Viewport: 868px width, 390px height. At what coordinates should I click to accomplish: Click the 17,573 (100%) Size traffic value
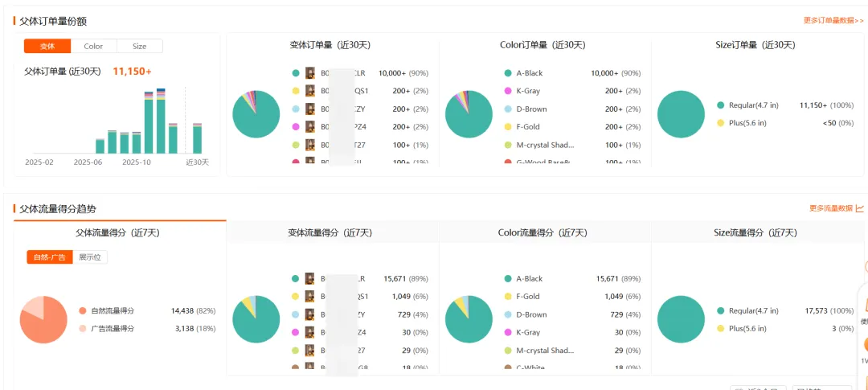click(x=829, y=310)
